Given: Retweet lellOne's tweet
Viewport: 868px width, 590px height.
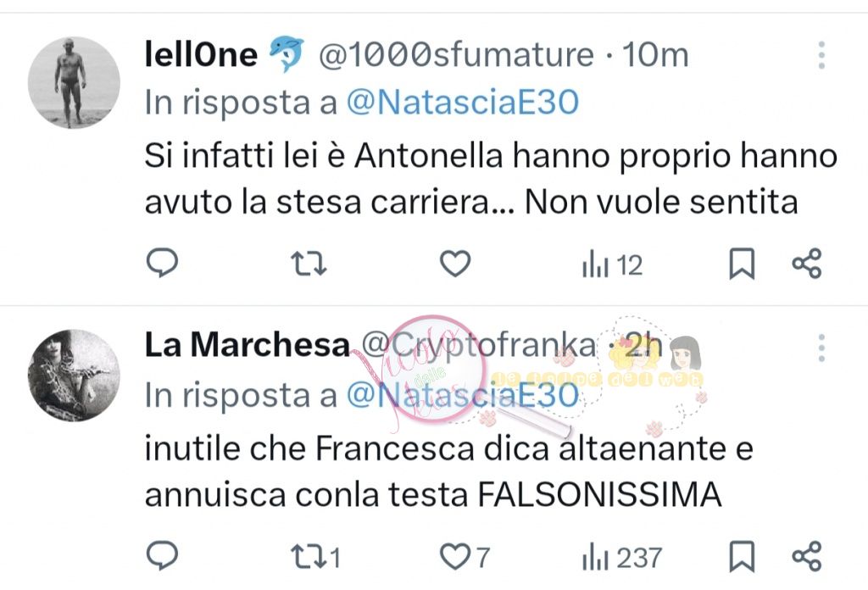Looking at the screenshot, I should pos(309,265).
